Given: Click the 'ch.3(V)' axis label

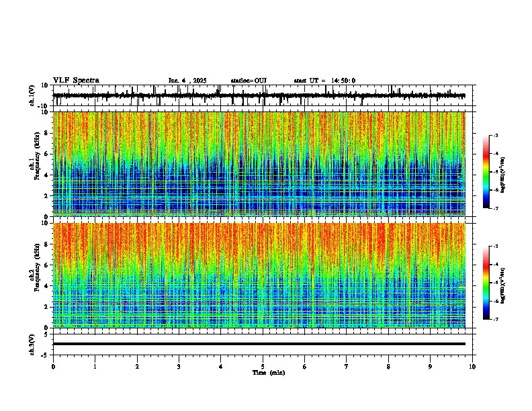Looking at the screenshot, I should (32, 345).
